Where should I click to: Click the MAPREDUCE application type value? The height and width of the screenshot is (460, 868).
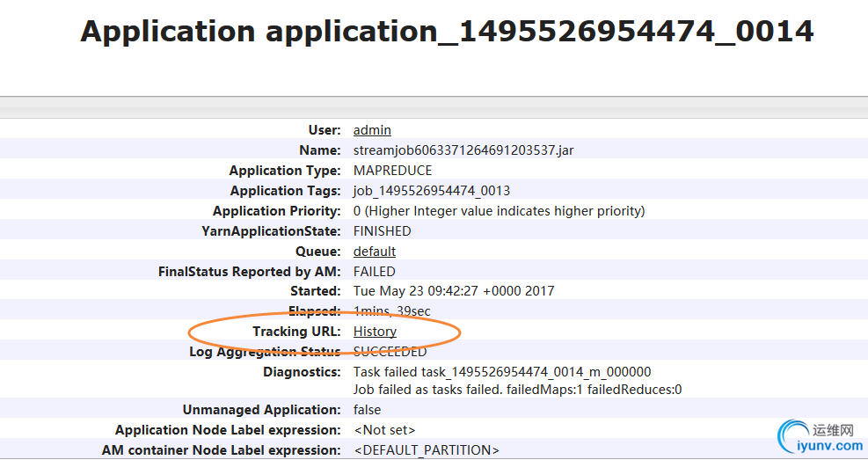point(392,171)
